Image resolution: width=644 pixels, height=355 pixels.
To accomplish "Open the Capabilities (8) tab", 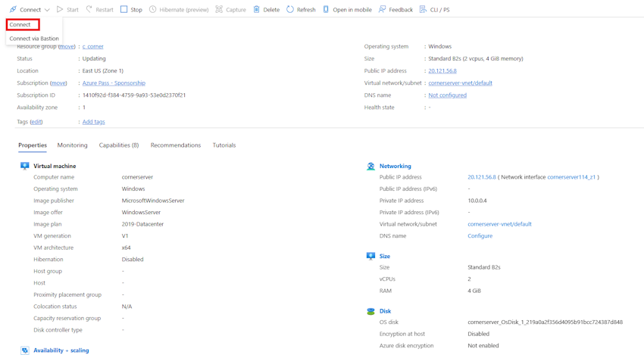I will tap(119, 145).
